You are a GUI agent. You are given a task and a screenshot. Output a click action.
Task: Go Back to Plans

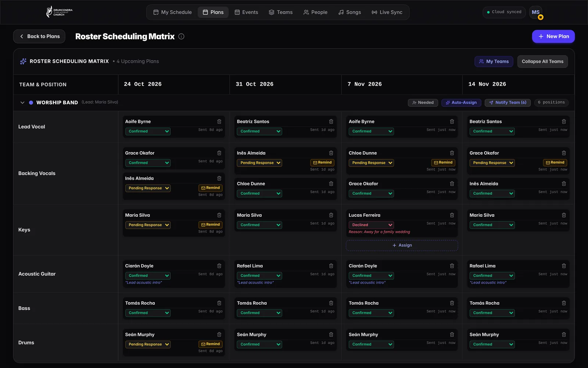39,36
